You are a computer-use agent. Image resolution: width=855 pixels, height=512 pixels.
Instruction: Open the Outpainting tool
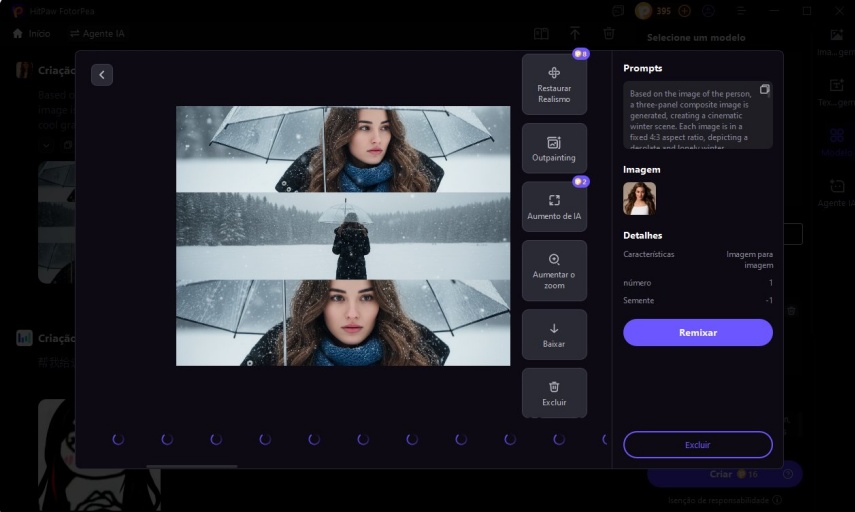(554, 148)
